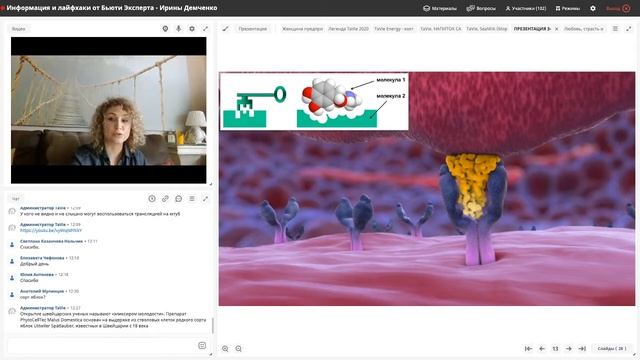This screenshot has height=360, width=640.
Task: Click the webinar title in the top bar
Action: click(112, 8)
